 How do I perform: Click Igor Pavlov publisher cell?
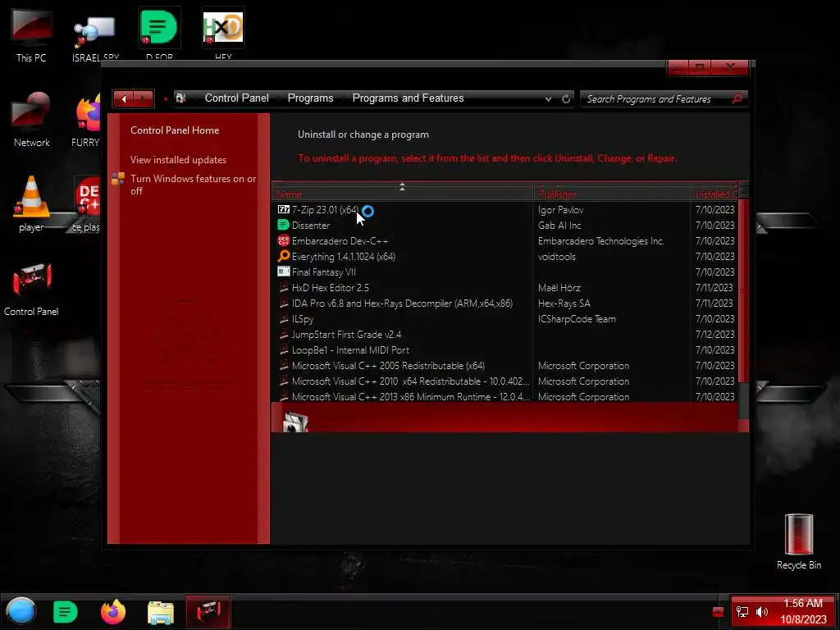[x=560, y=209]
